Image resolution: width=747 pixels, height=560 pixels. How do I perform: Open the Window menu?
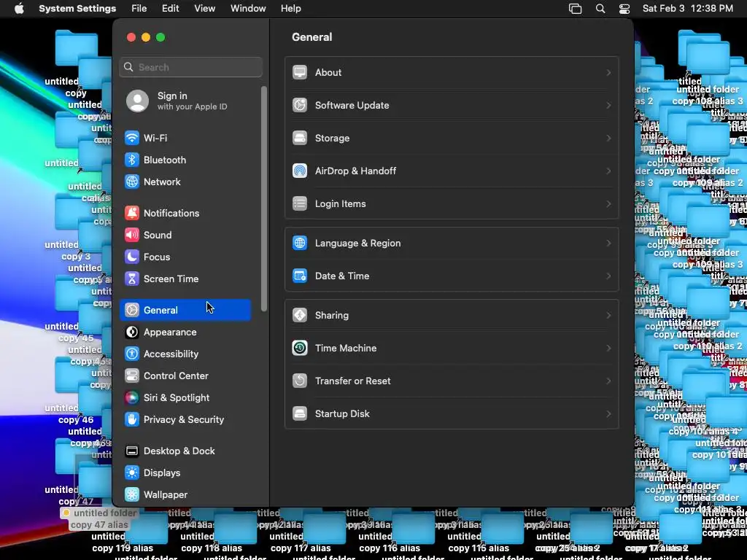tap(248, 9)
